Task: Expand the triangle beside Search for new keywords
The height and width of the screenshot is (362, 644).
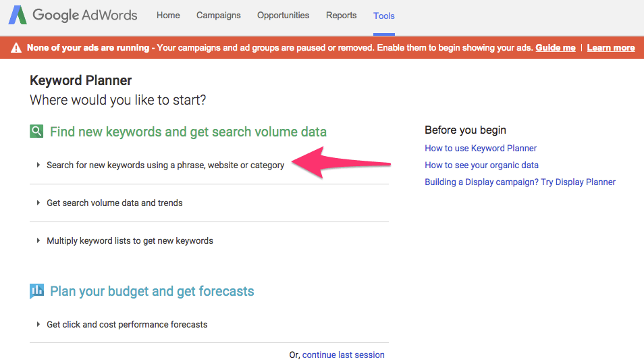Action: pyautogui.click(x=38, y=165)
